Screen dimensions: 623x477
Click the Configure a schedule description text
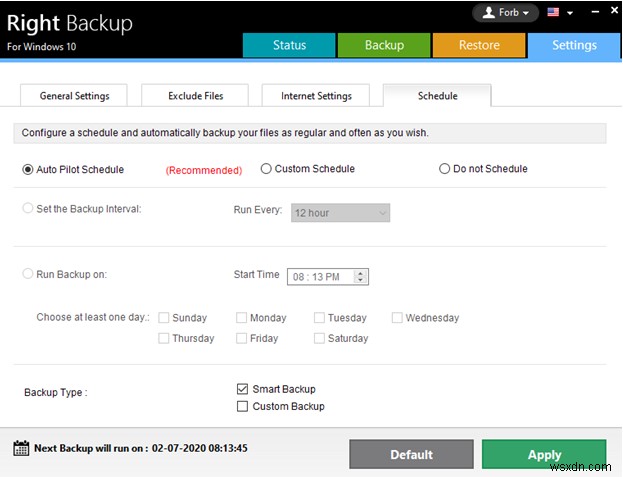(x=225, y=133)
